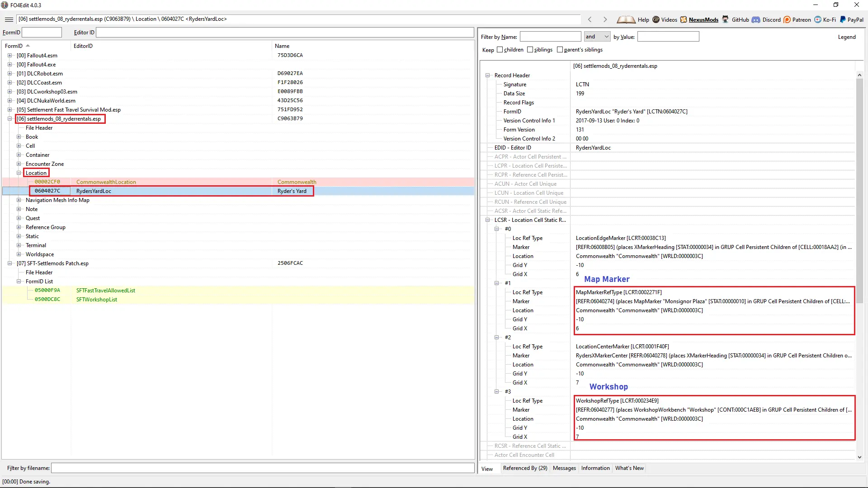Collapse the FormID List group node
This screenshot has height=488, width=868.
click(19, 282)
